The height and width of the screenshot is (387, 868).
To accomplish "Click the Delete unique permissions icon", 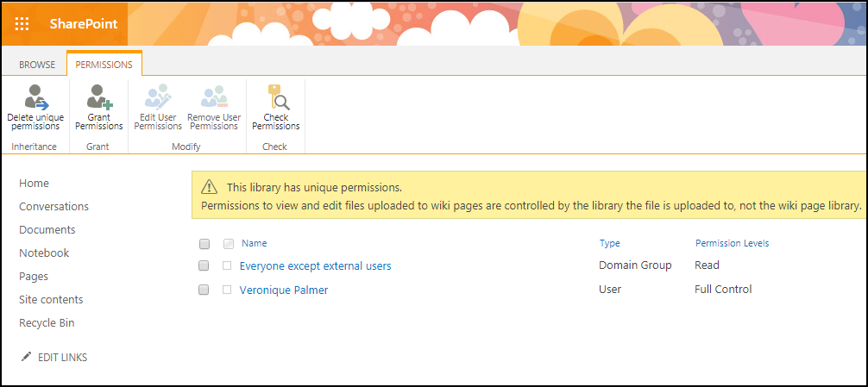I will point(35,96).
